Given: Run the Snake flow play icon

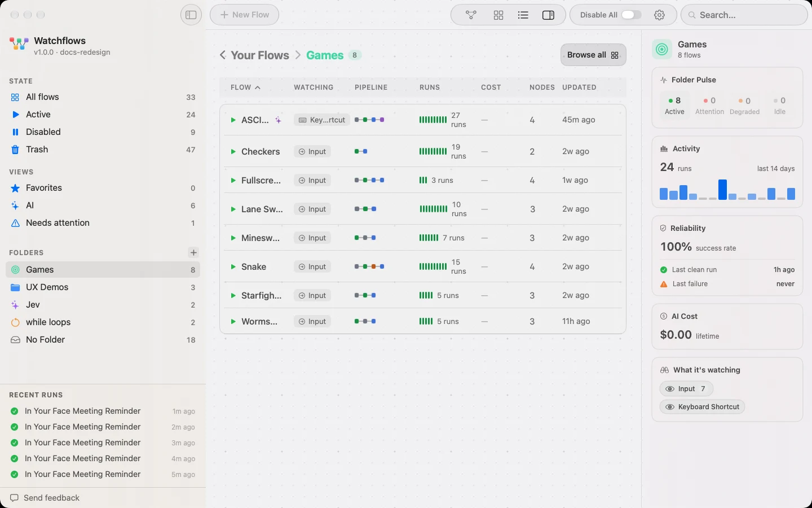Looking at the screenshot, I should pos(233,267).
